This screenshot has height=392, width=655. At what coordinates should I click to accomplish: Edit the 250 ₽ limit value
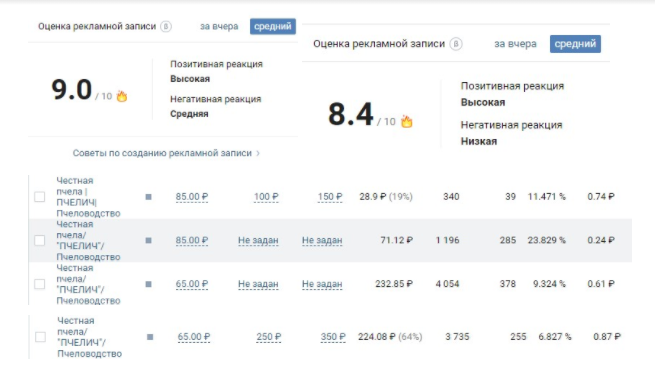[x=269, y=337]
